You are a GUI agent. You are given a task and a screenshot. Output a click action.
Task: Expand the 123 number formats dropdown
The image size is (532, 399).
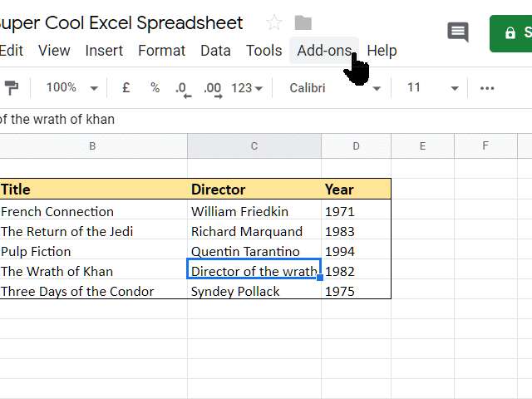coord(247,88)
